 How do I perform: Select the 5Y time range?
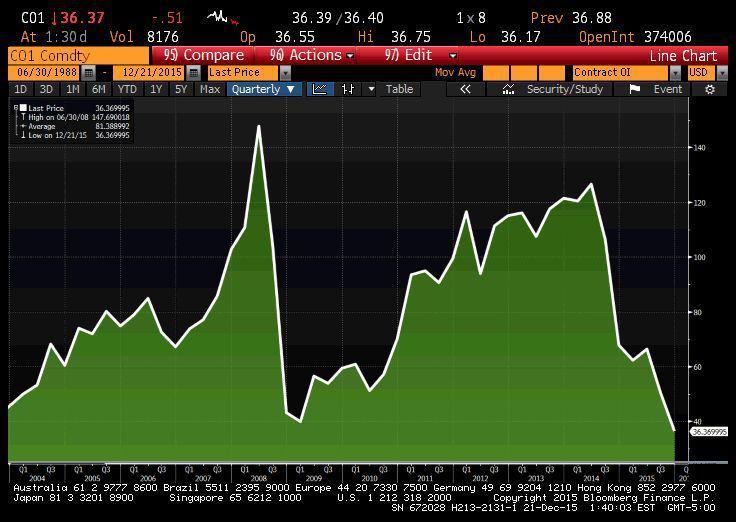[x=181, y=89]
